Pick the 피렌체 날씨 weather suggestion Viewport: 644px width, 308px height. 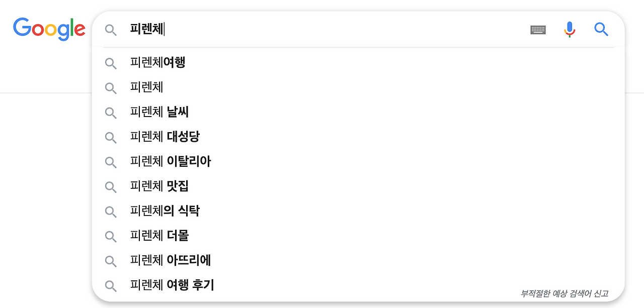tap(159, 113)
